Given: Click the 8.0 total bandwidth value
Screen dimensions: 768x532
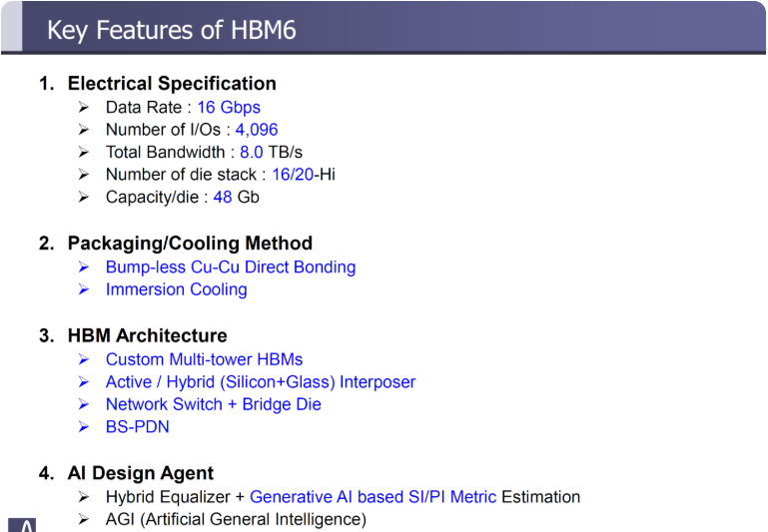Looking at the screenshot, I should [x=252, y=153].
